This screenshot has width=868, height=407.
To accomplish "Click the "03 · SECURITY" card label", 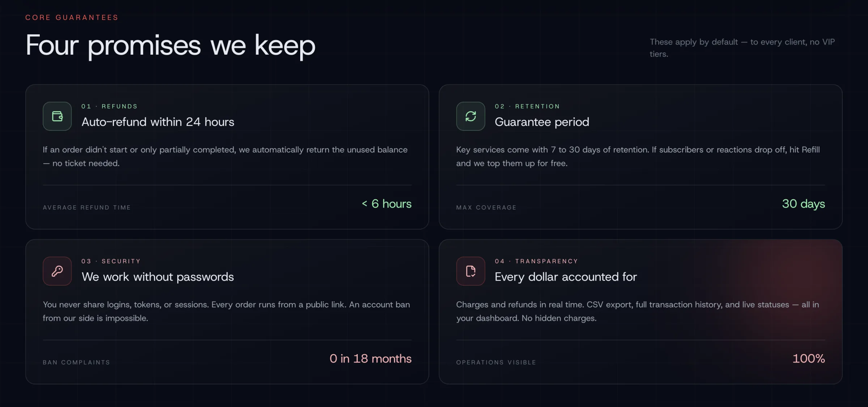I will (x=111, y=261).
